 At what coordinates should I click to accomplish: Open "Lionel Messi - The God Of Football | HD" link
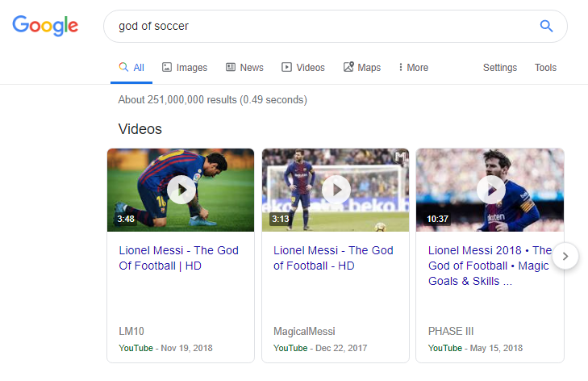pos(178,257)
